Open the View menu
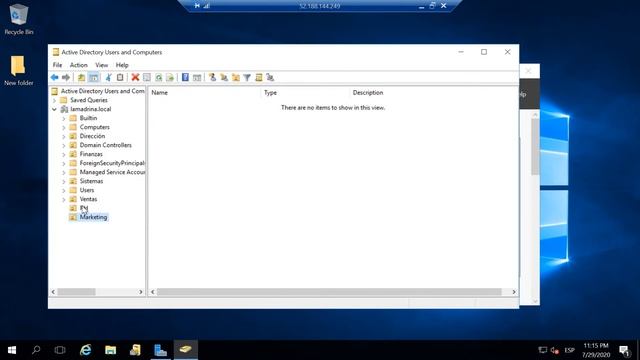The image size is (640, 360). pyautogui.click(x=102, y=65)
